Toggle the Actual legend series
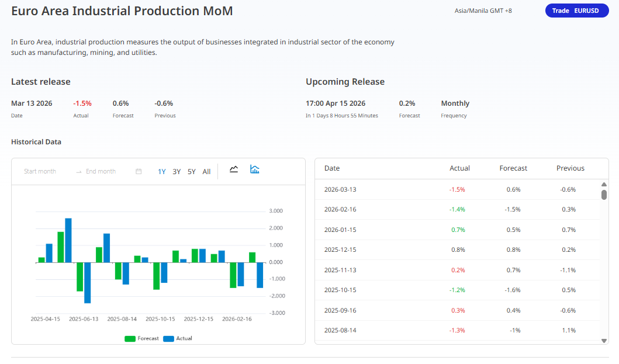 click(178, 338)
